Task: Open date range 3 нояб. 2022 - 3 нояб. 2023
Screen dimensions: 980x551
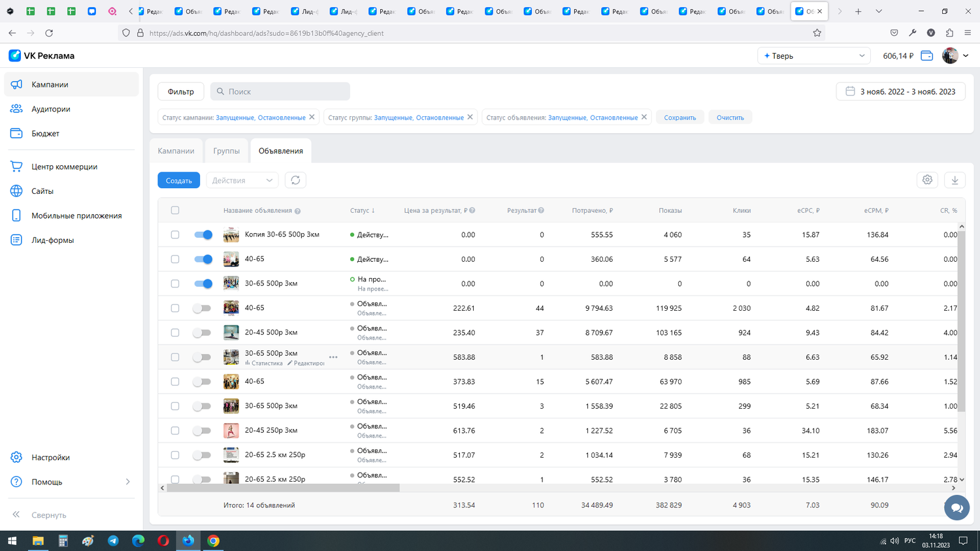Action: [x=901, y=91]
